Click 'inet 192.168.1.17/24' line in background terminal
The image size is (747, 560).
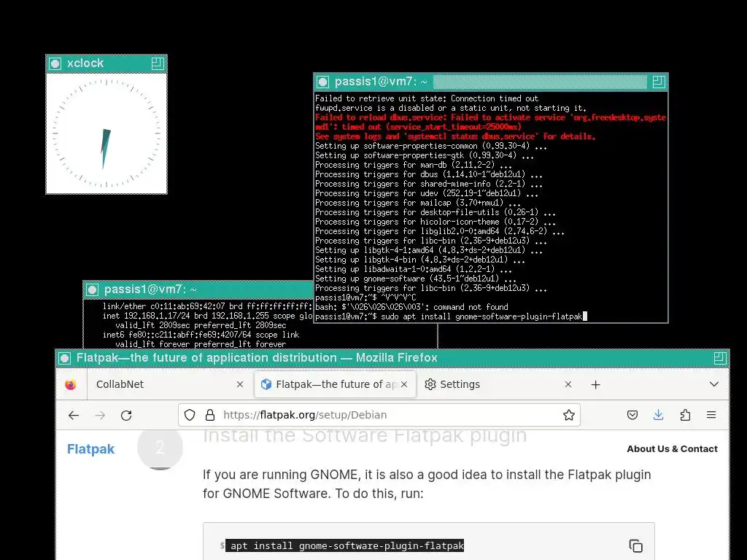click(208, 316)
